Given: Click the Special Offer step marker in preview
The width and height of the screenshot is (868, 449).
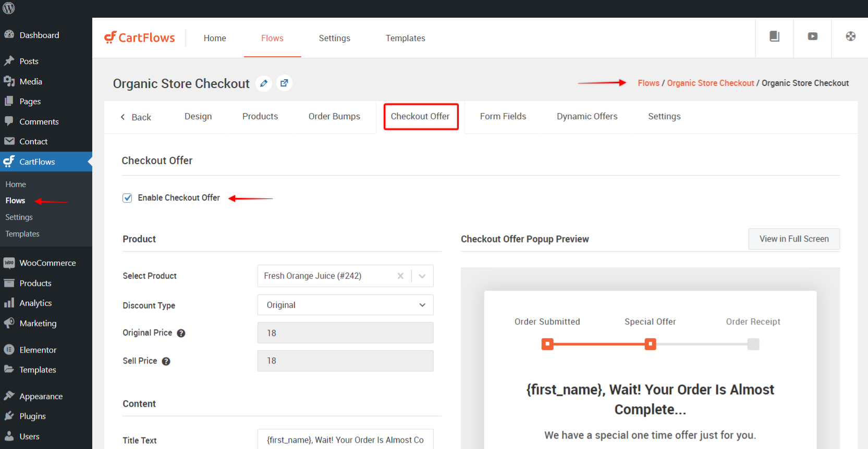Looking at the screenshot, I should click(x=650, y=344).
